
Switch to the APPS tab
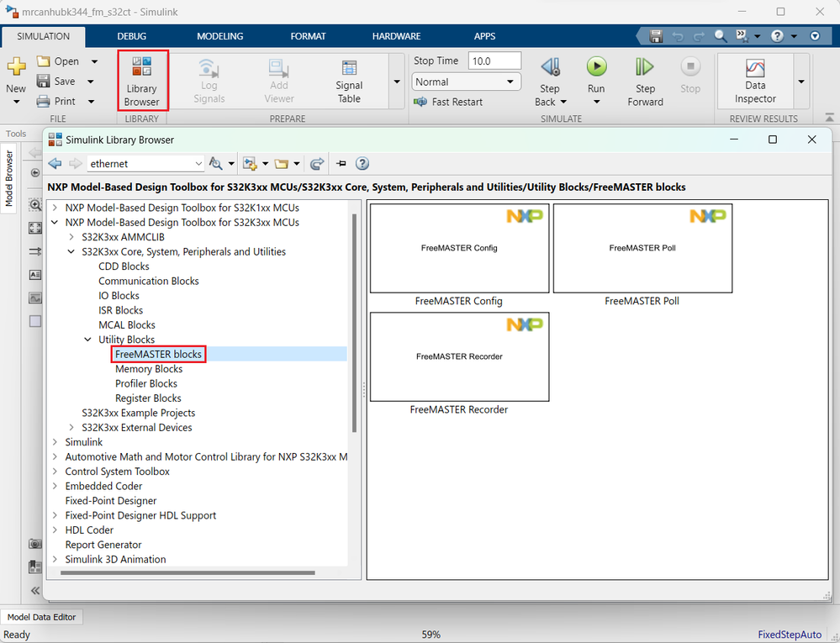click(485, 36)
